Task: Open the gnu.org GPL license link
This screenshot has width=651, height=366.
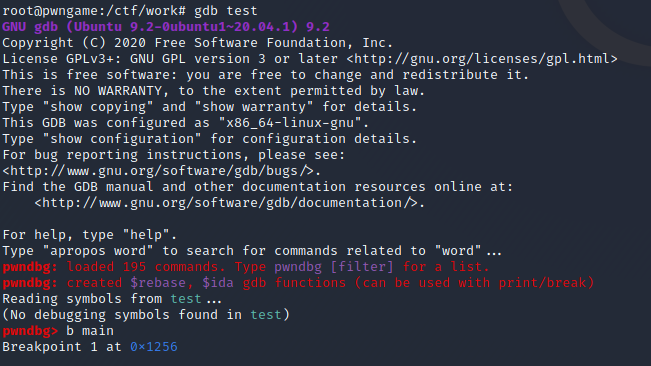Action: [482, 59]
